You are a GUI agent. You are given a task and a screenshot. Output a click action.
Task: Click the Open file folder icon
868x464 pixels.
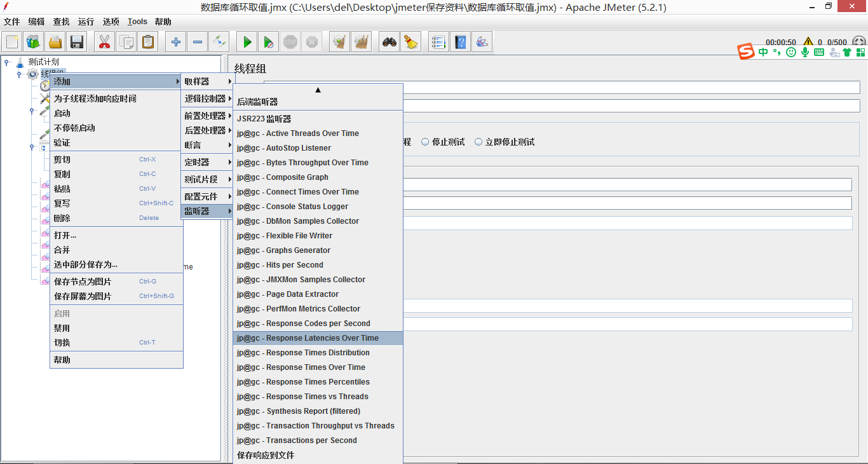point(55,43)
